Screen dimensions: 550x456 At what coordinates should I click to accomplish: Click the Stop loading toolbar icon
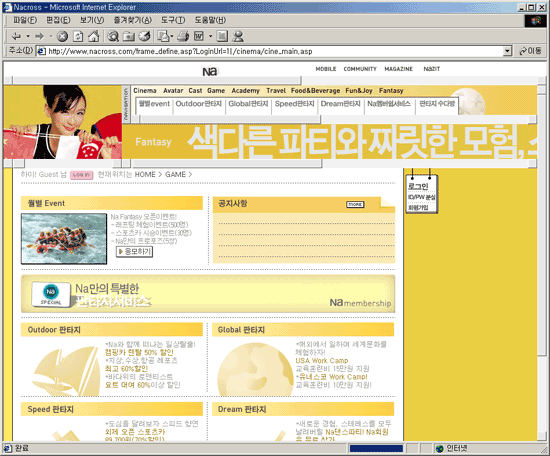point(62,36)
